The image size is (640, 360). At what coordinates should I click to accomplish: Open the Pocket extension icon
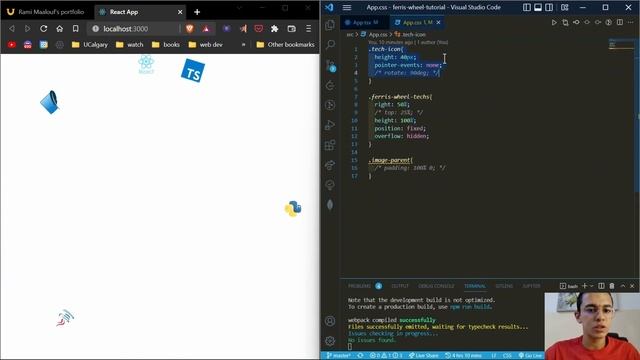pyautogui.click(x=258, y=29)
